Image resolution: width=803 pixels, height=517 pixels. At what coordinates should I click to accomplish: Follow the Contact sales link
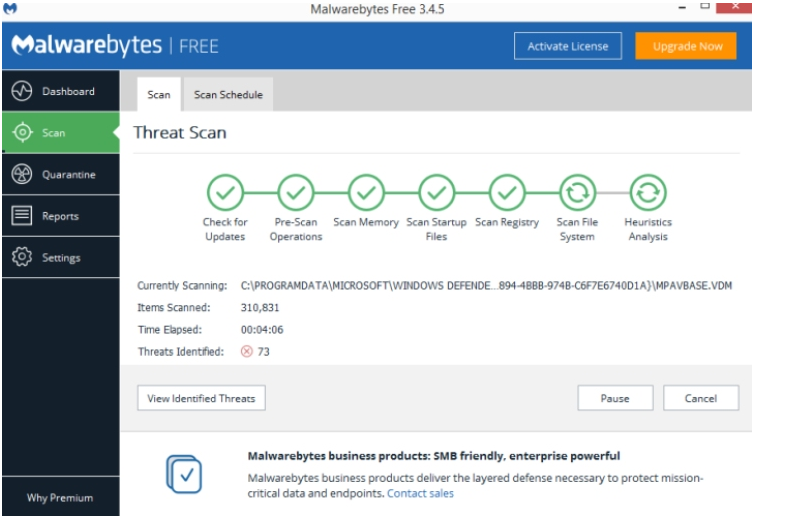pyautogui.click(x=420, y=493)
